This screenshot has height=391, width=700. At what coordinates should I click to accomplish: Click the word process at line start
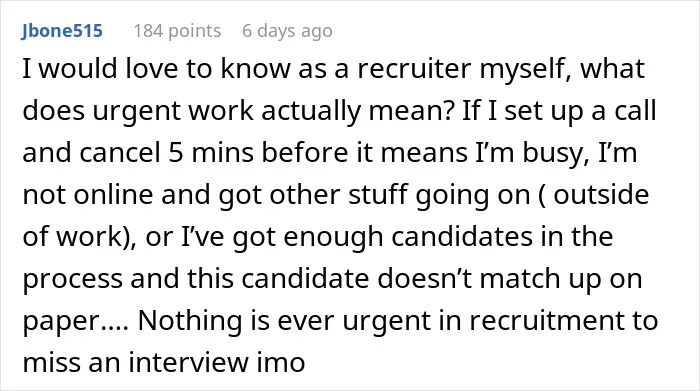tap(72, 280)
